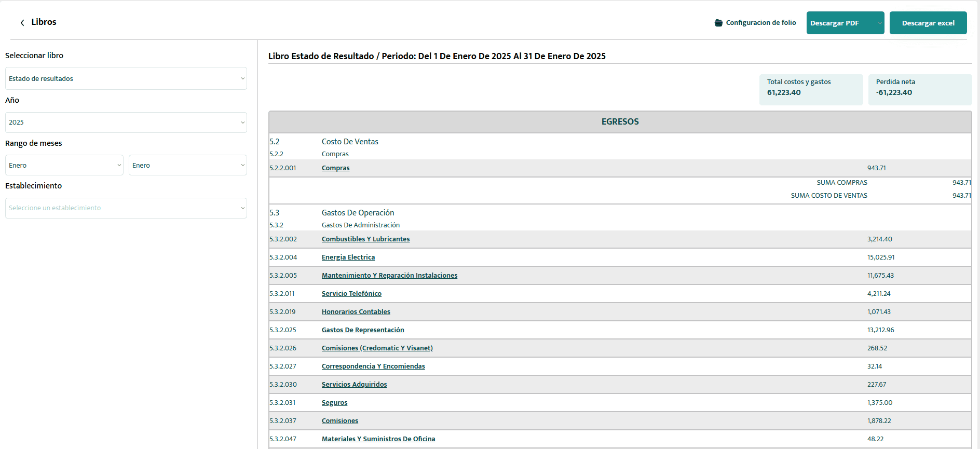This screenshot has width=980, height=449.
Task: Click the amount 4,211.24 cell
Action: pyautogui.click(x=879, y=294)
